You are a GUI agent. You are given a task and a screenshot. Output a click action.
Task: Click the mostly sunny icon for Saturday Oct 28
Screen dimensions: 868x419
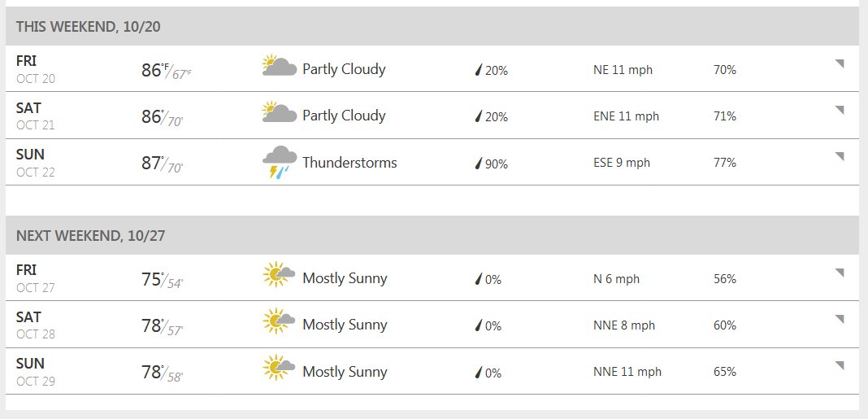click(x=279, y=321)
